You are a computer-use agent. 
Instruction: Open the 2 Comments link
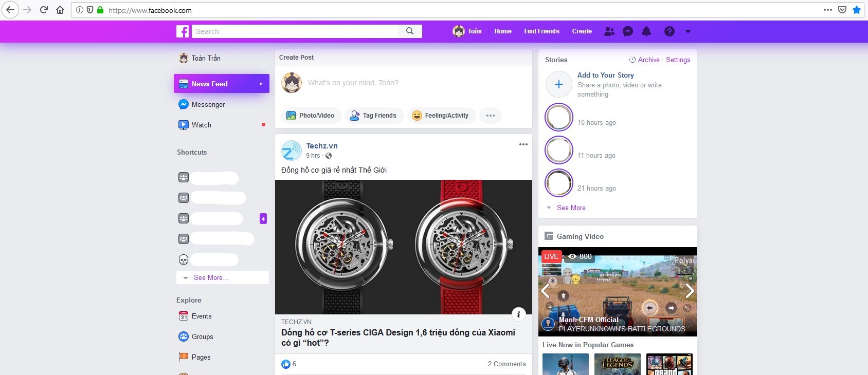coord(507,364)
